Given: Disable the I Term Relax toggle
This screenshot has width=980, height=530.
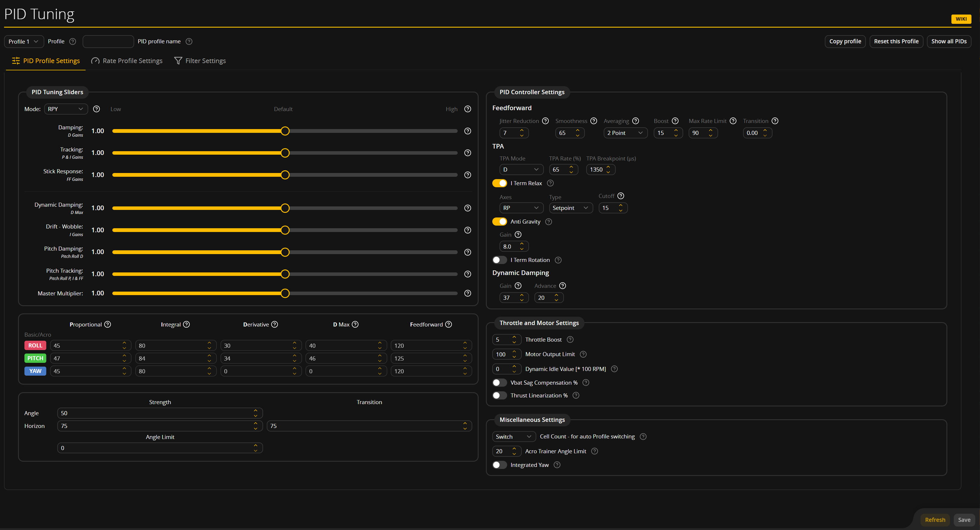Looking at the screenshot, I should click(x=500, y=183).
